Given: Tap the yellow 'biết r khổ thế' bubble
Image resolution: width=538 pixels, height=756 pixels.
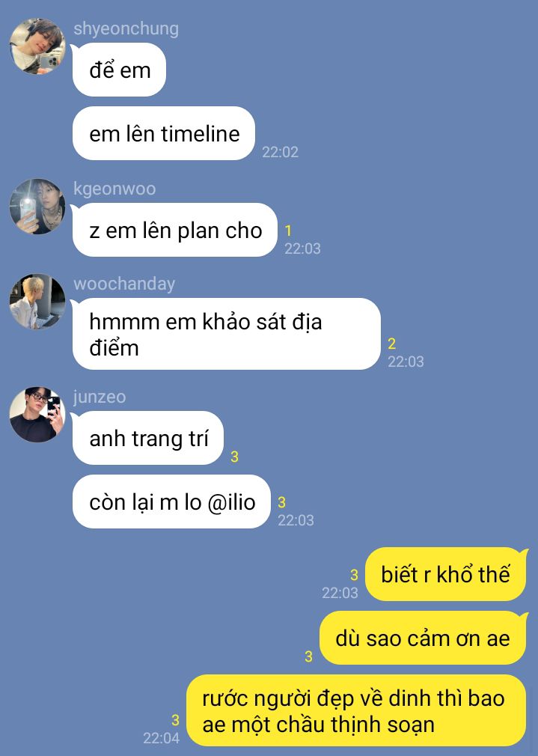Looking at the screenshot, I should tap(445, 574).
